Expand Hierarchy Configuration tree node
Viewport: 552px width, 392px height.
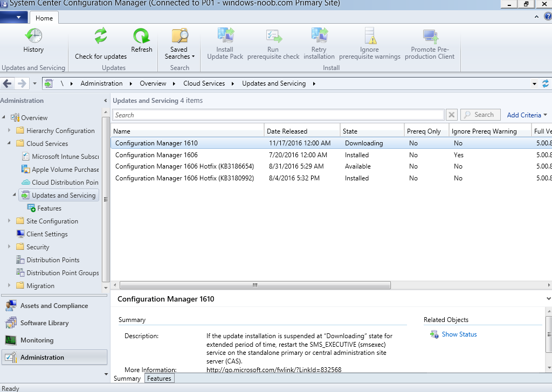(x=9, y=130)
